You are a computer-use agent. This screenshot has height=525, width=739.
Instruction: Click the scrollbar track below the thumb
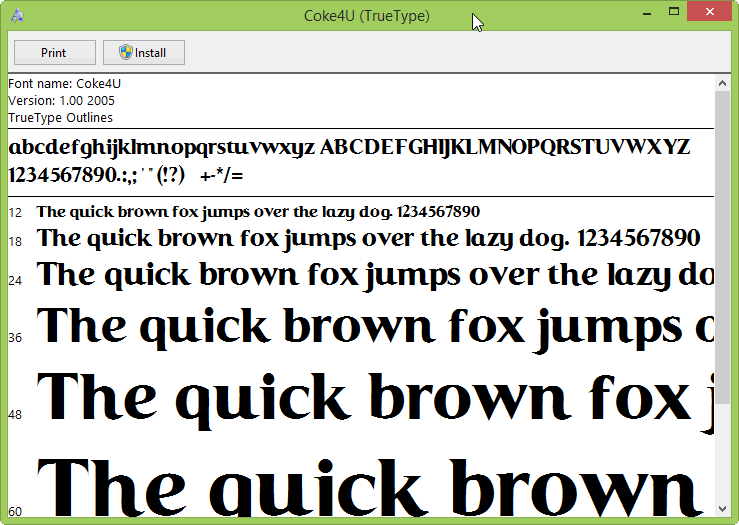pos(722,452)
